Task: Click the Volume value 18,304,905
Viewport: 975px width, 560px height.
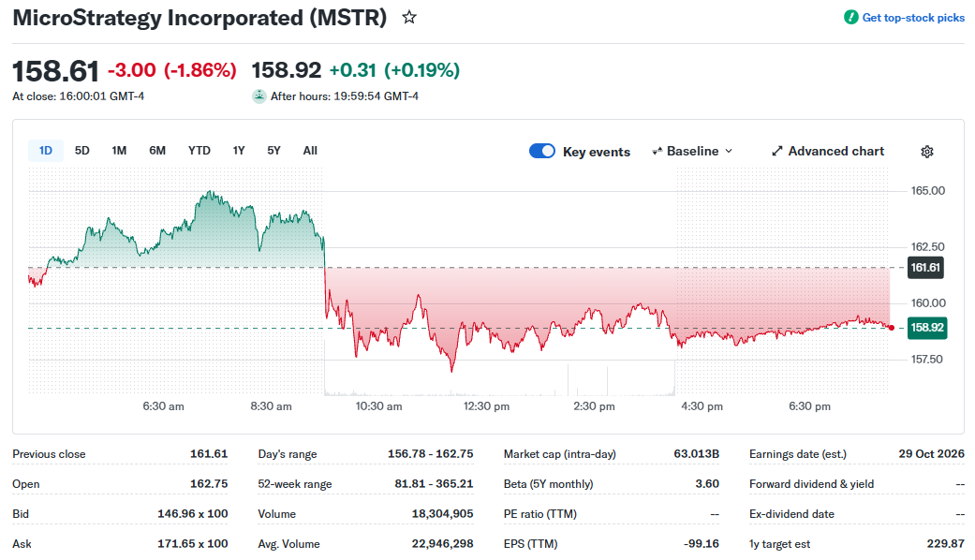Action: (442, 513)
